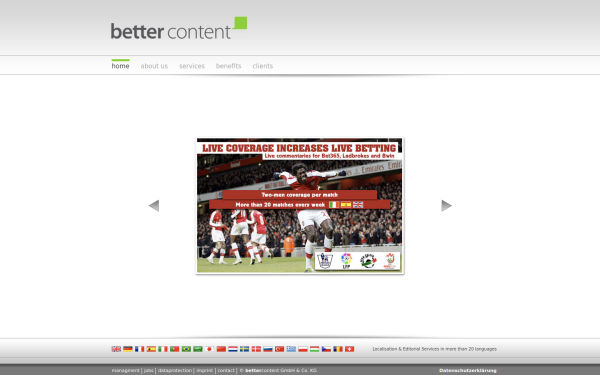The height and width of the screenshot is (375, 600).
Task: Advance slideshow with right arrow
Action: (x=446, y=205)
